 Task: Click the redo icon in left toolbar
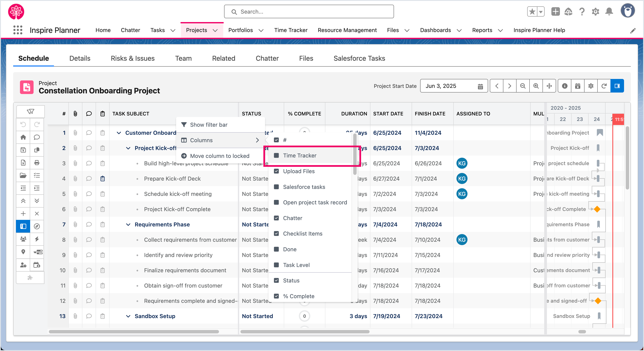37,124
